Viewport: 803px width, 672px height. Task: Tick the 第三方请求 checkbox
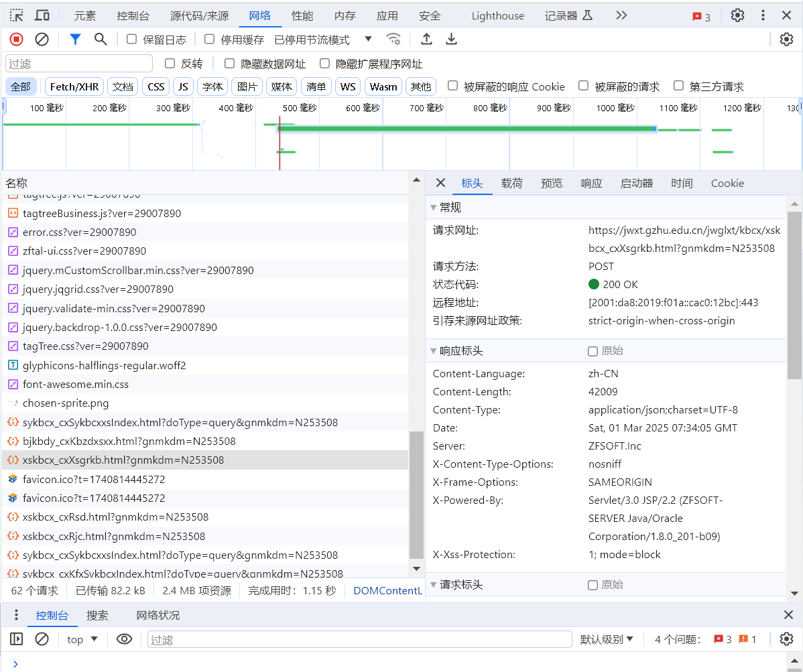pos(678,86)
